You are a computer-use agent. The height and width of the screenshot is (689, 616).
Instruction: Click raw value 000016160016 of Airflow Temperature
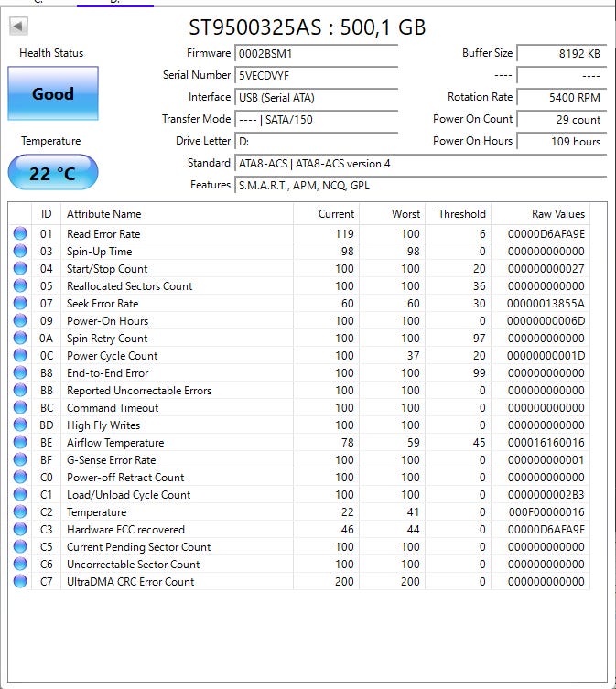click(546, 443)
